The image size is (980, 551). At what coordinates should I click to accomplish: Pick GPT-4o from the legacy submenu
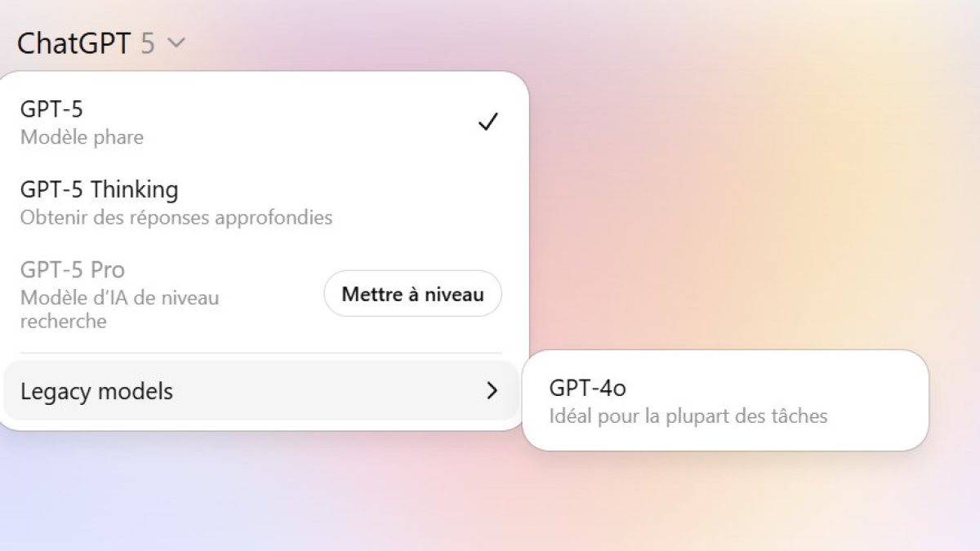725,401
